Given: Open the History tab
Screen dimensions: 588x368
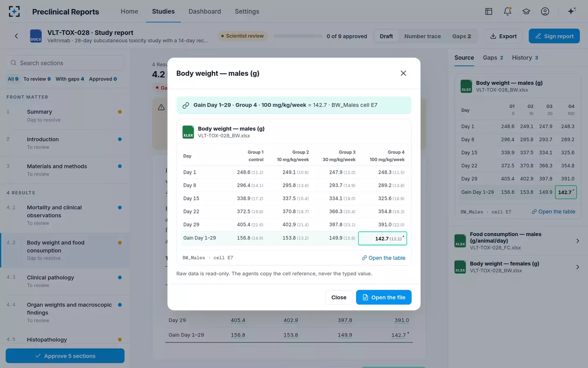Looking at the screenshot, I should (525, 58).
